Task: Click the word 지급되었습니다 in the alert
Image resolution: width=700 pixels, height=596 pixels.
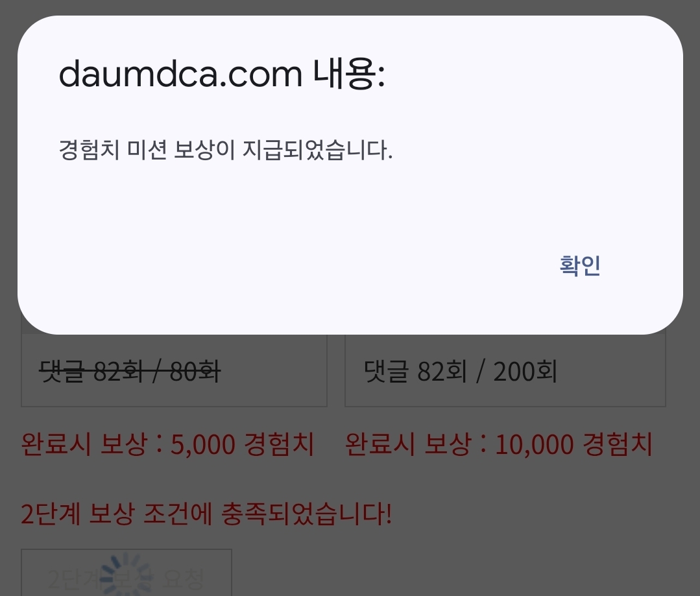Action: click(x=317, y=150)
